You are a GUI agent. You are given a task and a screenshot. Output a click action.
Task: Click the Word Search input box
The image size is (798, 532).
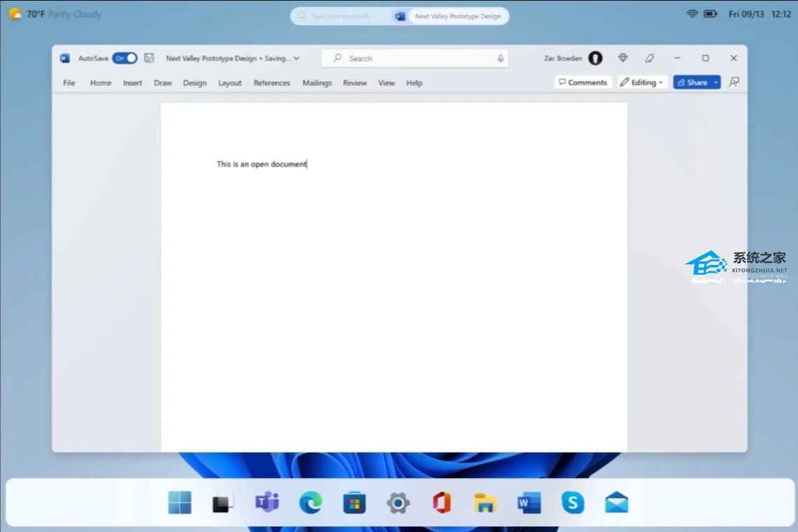point(414,59)
